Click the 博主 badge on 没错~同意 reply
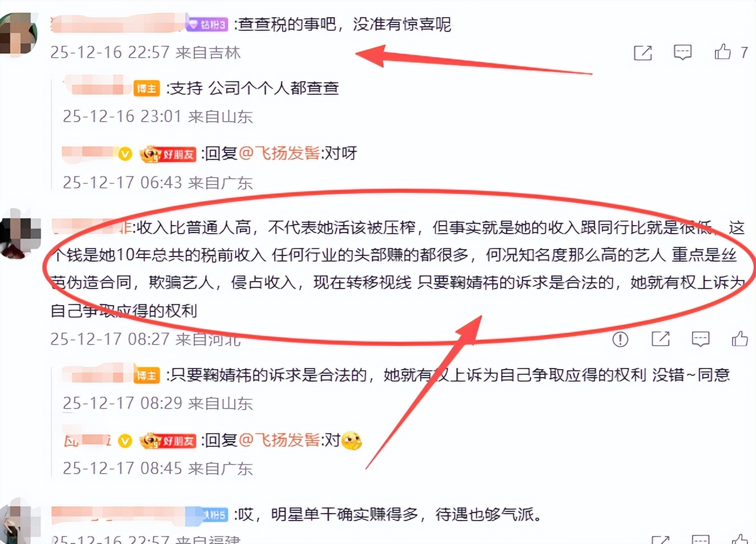The height and width of the screenshot is (544, 756). click(147, 375)
